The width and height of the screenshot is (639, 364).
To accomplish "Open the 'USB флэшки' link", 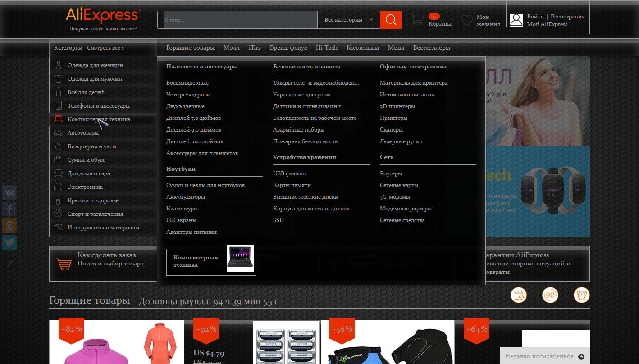I will 290,173.
